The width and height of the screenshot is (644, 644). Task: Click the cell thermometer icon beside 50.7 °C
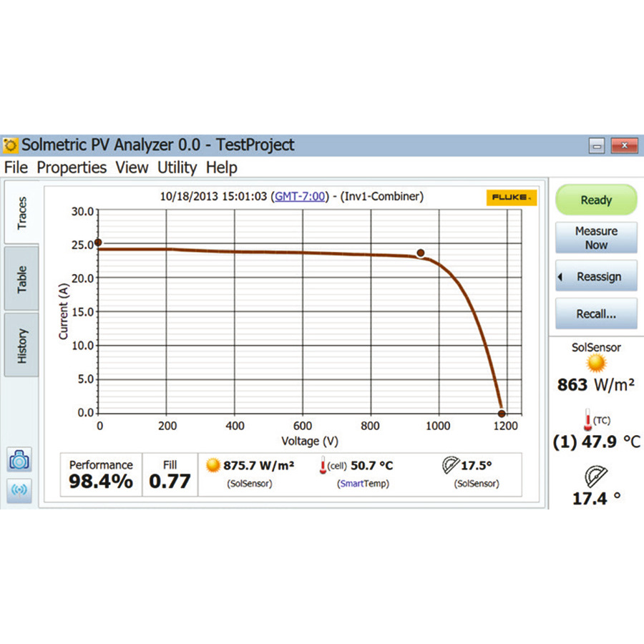(322, 467)
